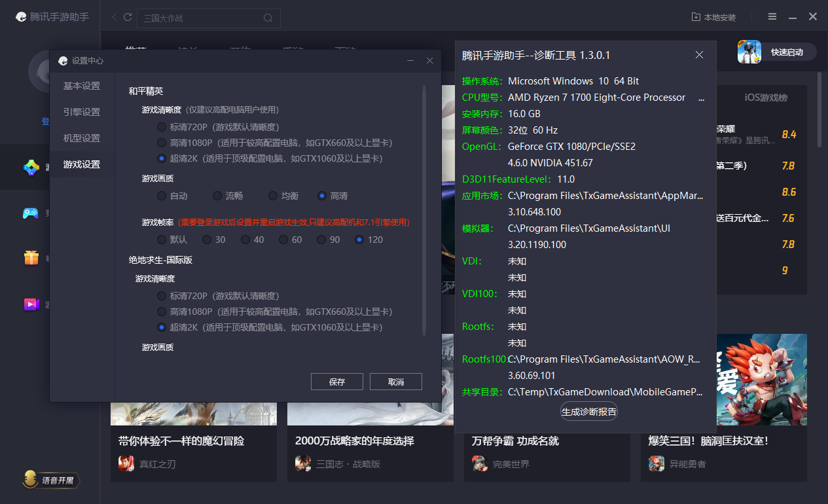828x504 pixels.
Task: Close the 设置中心 dialog
Action: coord(430,61)
